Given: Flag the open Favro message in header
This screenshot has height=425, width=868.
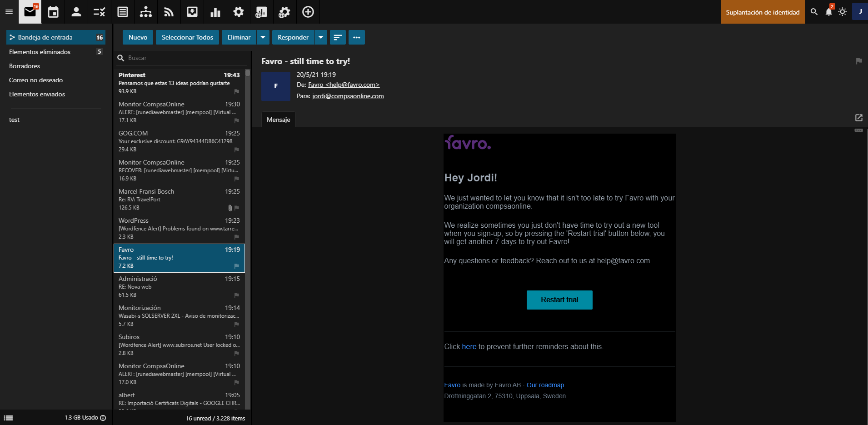Looking at the screenshot, I should 858,61.
